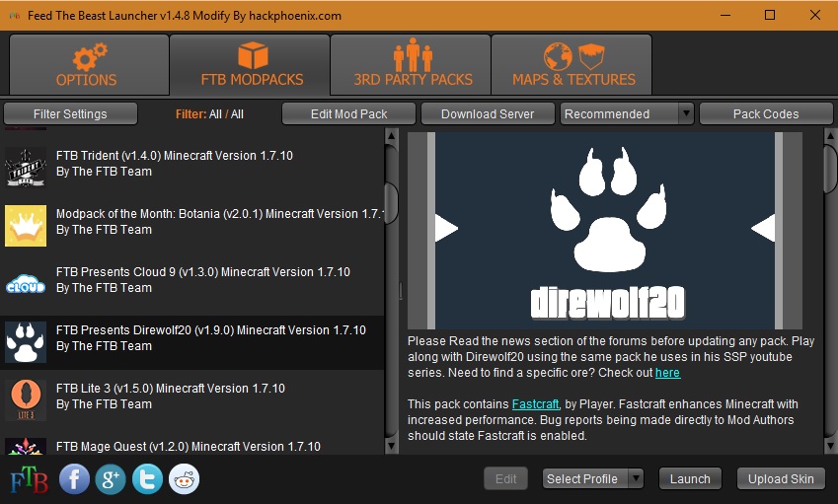838x504 pixels.
Task: Select Modpack of the Month: Botania entry text
Action: click(x=220, y=222)
